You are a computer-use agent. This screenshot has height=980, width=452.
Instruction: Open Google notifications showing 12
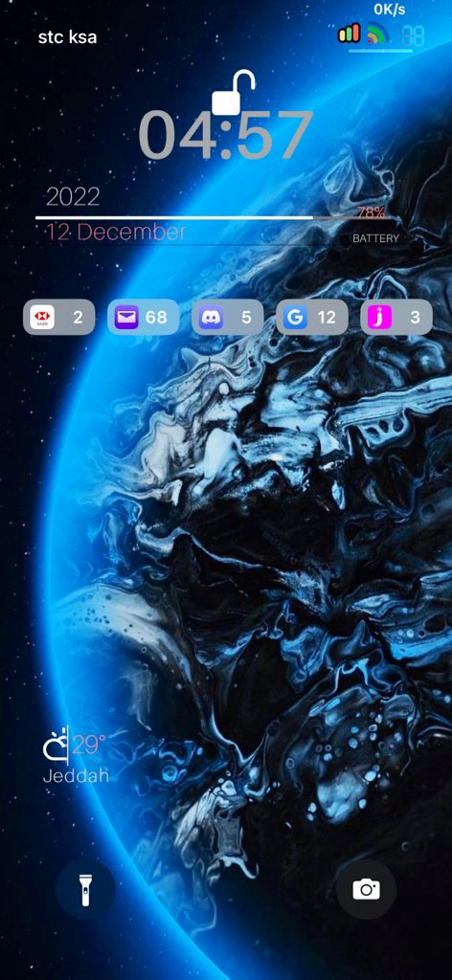point(312,318)
